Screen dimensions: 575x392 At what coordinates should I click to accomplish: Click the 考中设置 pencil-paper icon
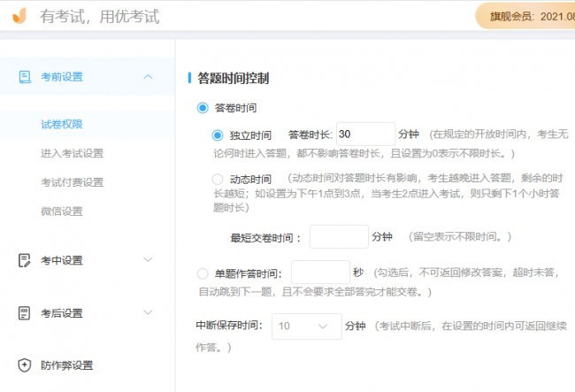(24, 260)
